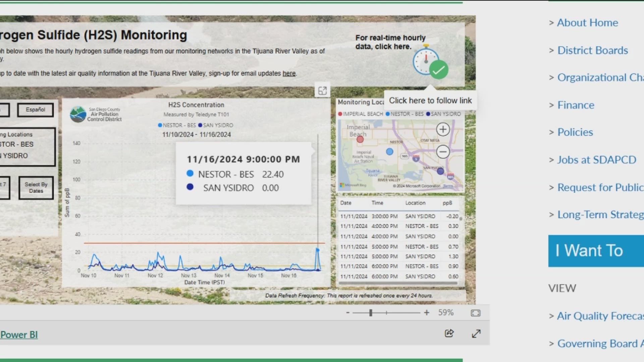Click the 11/10/2024 - 11/16/2024 date range
Image resolution: width=644 pixels, height=362 pixels.
197,135
